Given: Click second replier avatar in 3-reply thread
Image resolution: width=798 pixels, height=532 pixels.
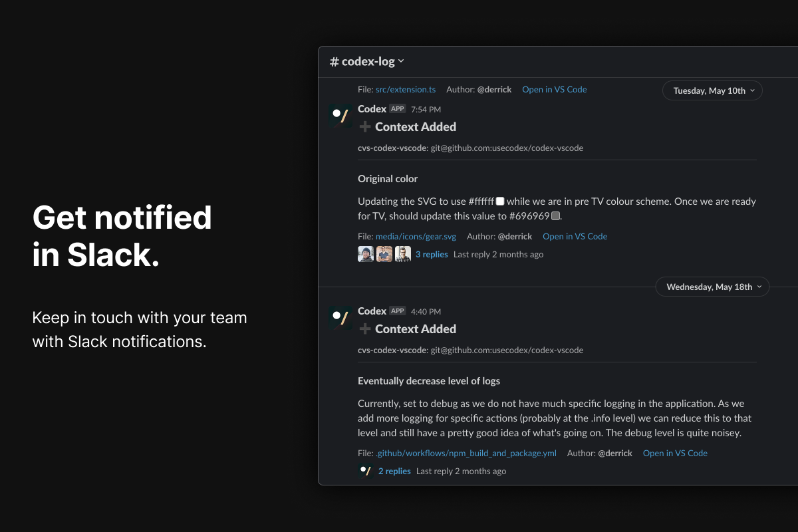Looking at the screenshot, I should 384,254.
